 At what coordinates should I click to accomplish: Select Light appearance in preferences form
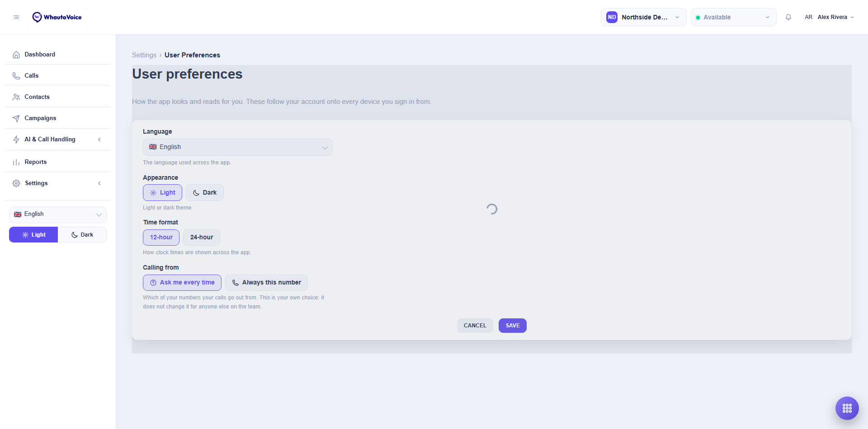pos(162,193)
